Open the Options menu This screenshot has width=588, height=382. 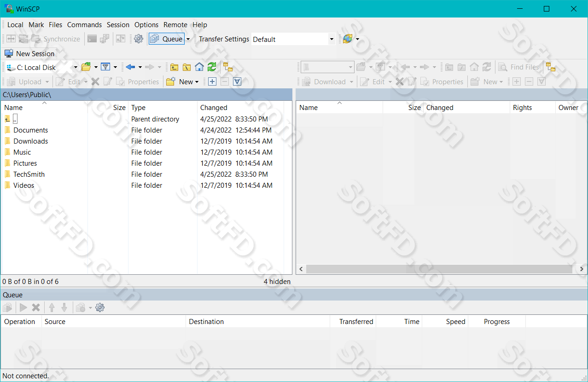click(x=146, y=25)
